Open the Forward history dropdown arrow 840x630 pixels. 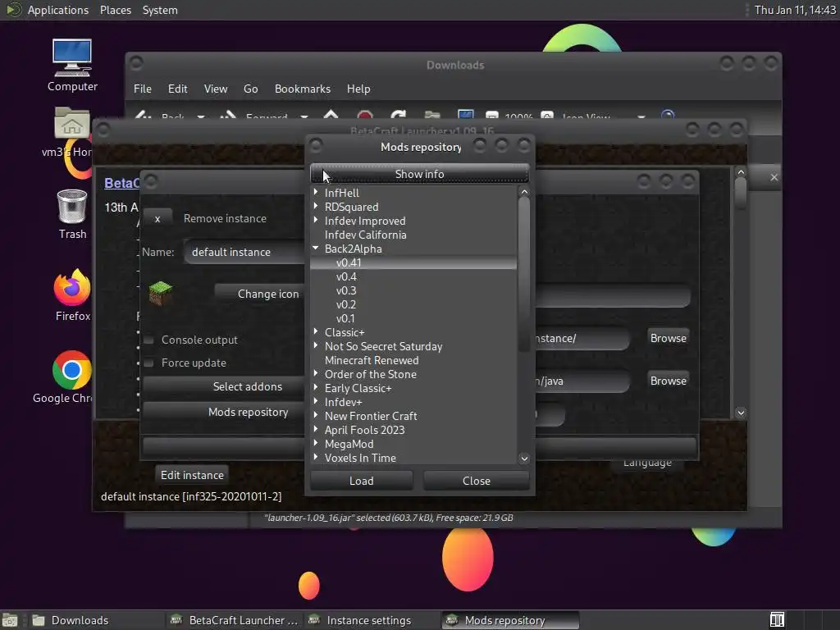tap(304, 116)
